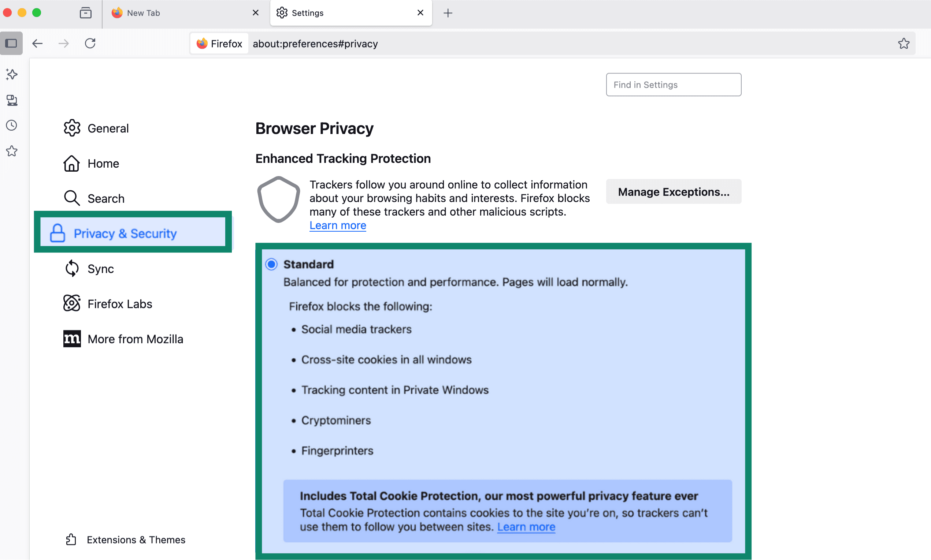Select the Standard protection radio button
The height and width of the screenshot is (560, 931).
pos(271,264)
